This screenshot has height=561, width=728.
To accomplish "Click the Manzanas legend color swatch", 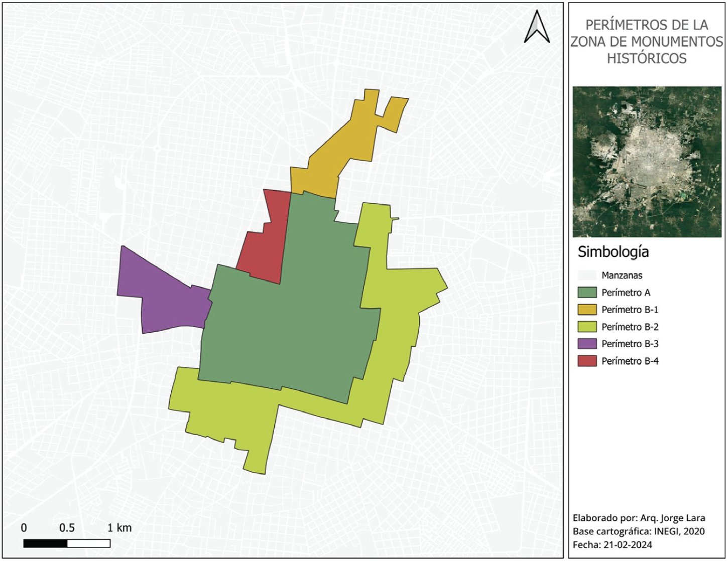I will [586, 275].
